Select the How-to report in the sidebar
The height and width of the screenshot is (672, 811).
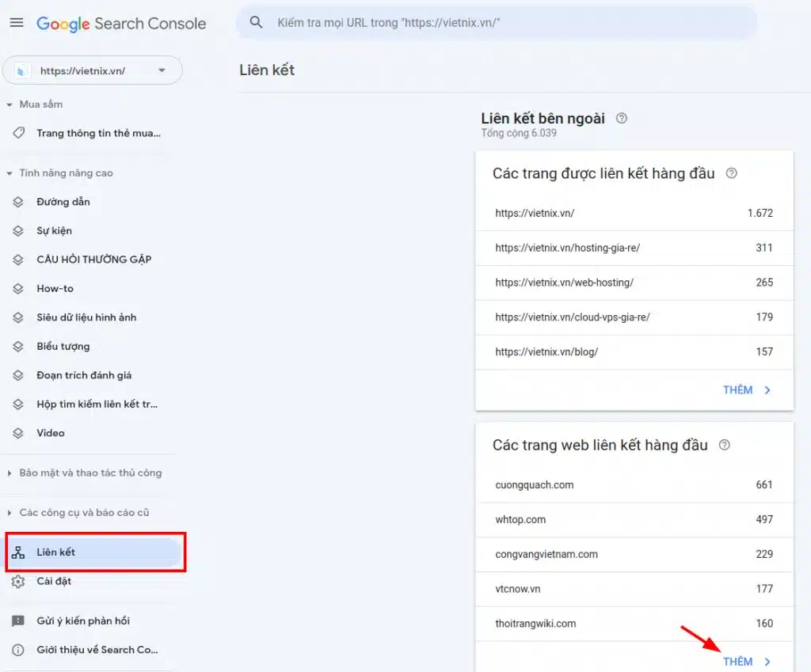(x=55, y=288)
